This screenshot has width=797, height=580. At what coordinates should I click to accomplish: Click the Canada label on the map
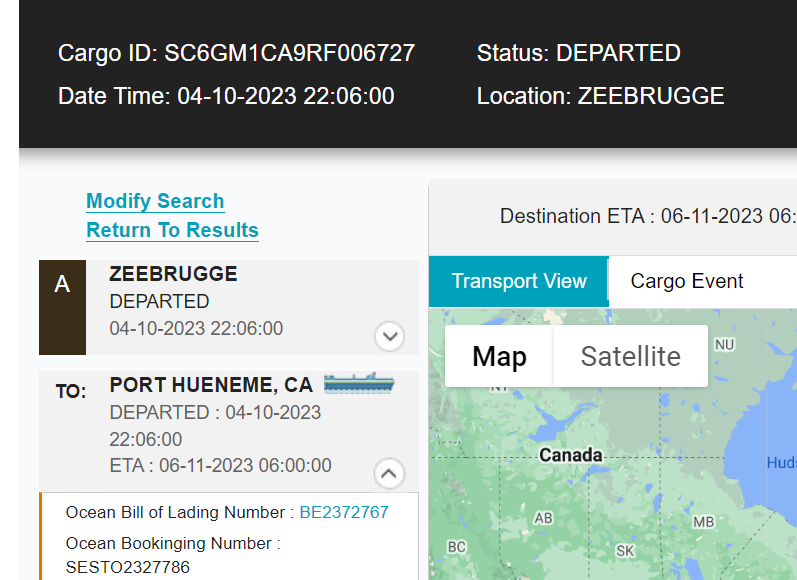coord(570,455)
